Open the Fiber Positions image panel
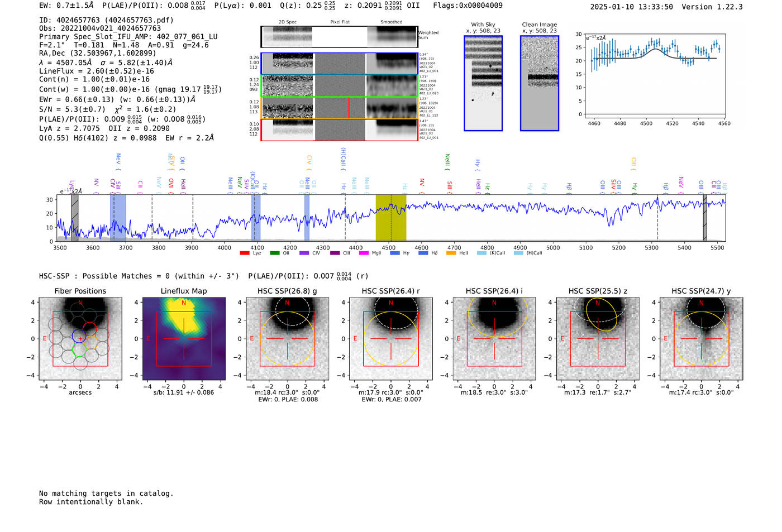Image resolution: width=782 pixels, height=532 pixels. pyautogui.click(x=80, y=339)
